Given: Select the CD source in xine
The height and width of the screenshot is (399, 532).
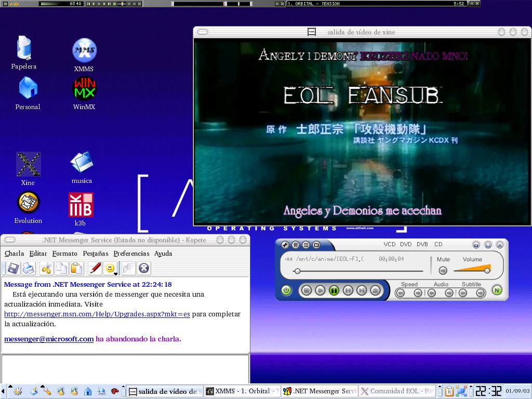Looking at the screenshot, I should pyautogui.click(x=438, y=244).
